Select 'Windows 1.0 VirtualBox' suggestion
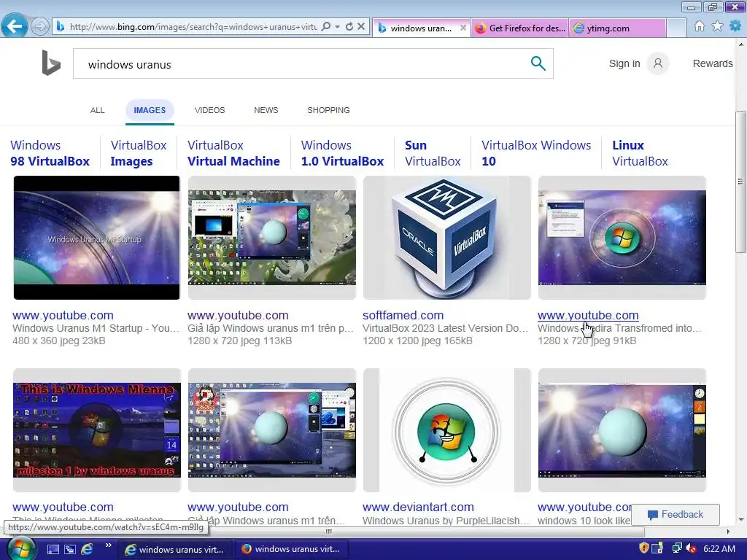This screenshot has width=747, height=560. (x=342, y=153)
